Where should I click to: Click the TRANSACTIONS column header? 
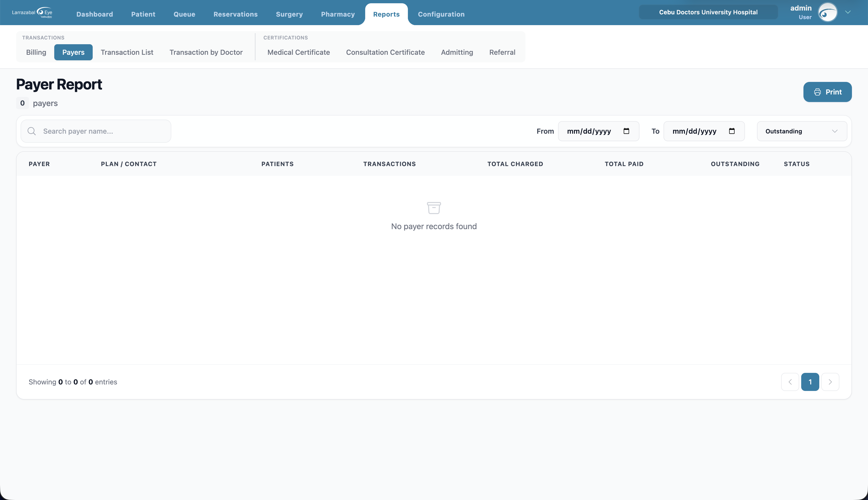[390, 164]
